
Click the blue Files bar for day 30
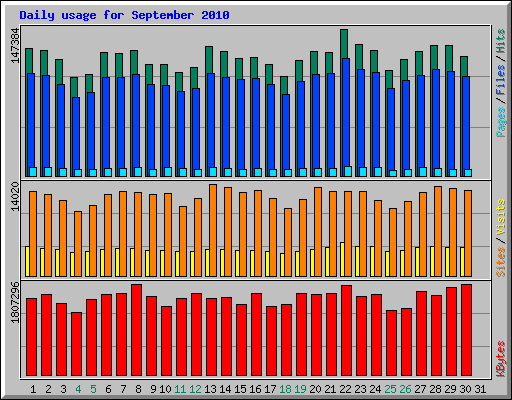coord(466,123)
